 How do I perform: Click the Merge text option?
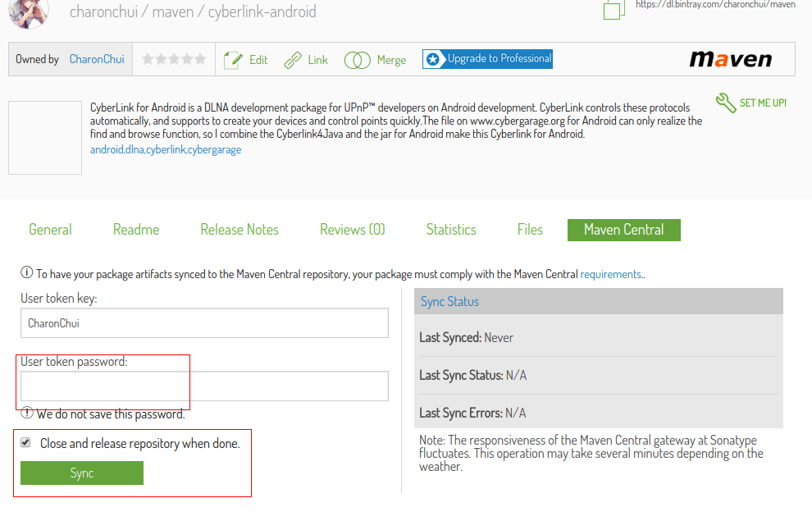391,60
